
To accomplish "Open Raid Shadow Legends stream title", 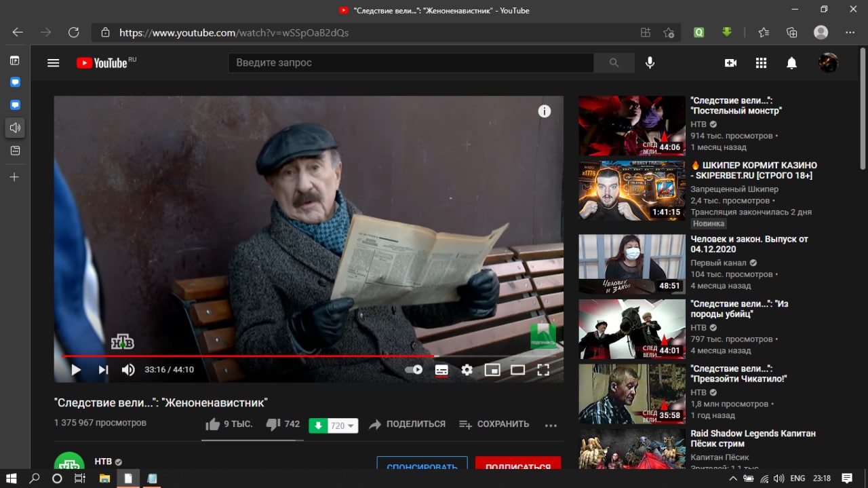I will tap(753, 438).
